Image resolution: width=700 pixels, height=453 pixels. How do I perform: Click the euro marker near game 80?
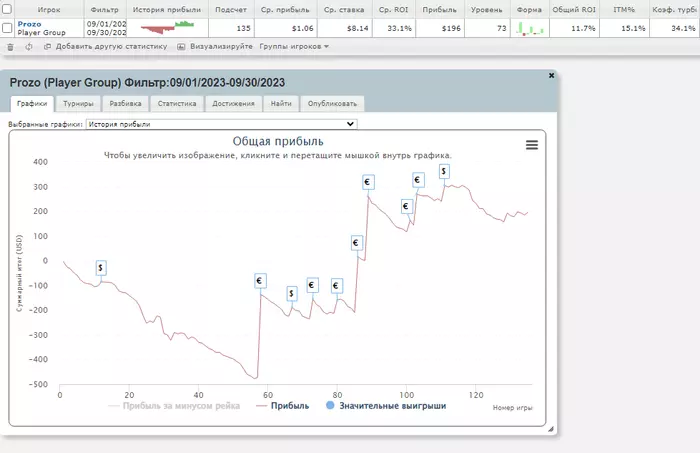coord(337,286)
